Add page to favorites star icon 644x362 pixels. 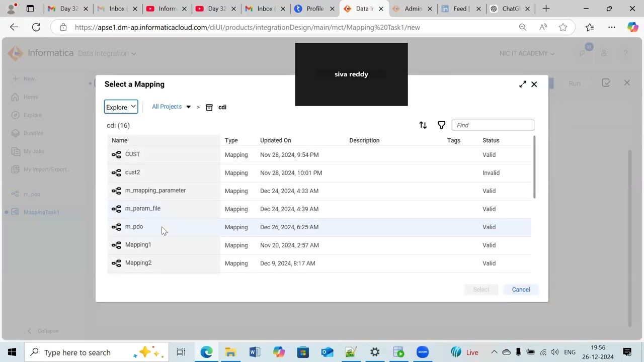(x=563, y=27)
